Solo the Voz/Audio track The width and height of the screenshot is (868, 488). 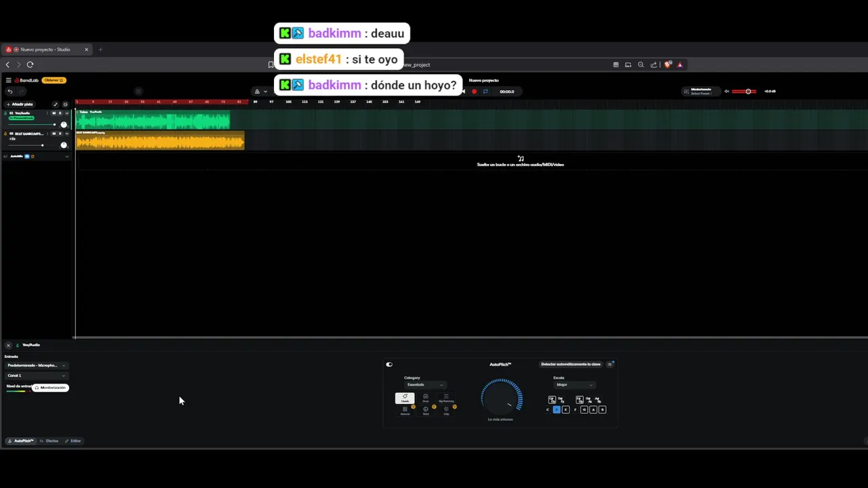click(60, 113)
